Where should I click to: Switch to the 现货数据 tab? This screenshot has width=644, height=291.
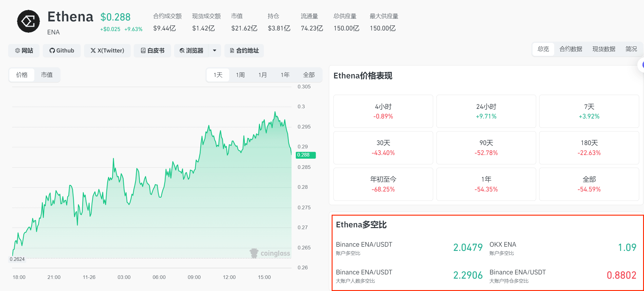click(x=604, y=49)
